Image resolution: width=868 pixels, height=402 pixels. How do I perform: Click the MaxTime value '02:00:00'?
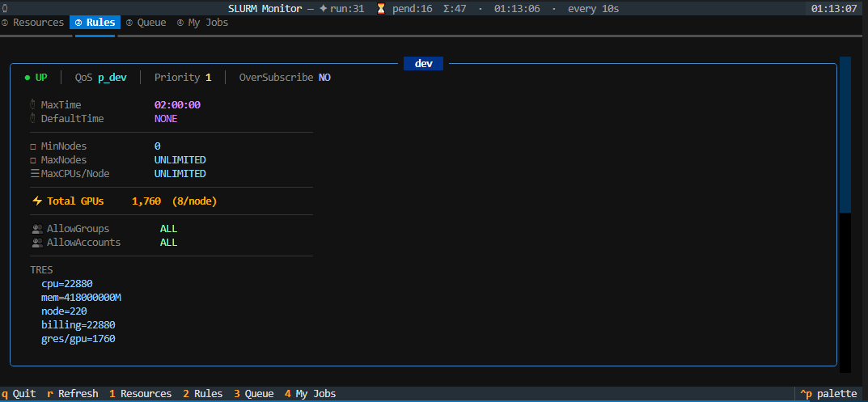point(178,104)
